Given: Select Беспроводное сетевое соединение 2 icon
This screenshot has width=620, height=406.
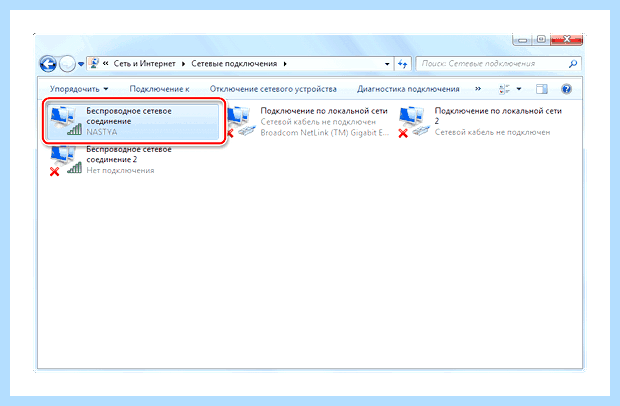Looking at the screenshot, I should (x=66, y=160).
